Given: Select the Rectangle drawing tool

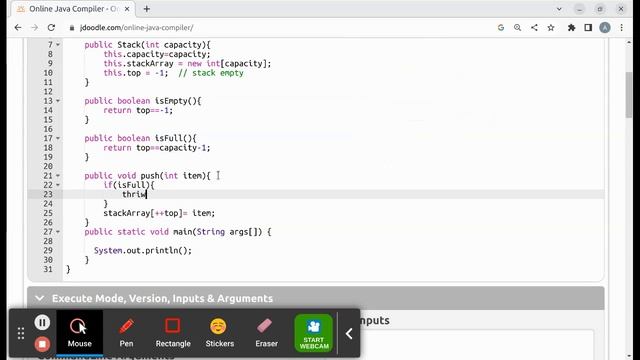Looking at the screenshot, I should tap(173, 333).
